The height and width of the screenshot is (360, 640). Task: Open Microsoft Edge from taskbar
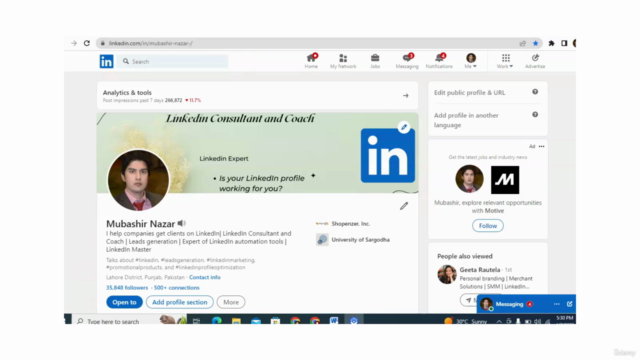coord(216,321)
